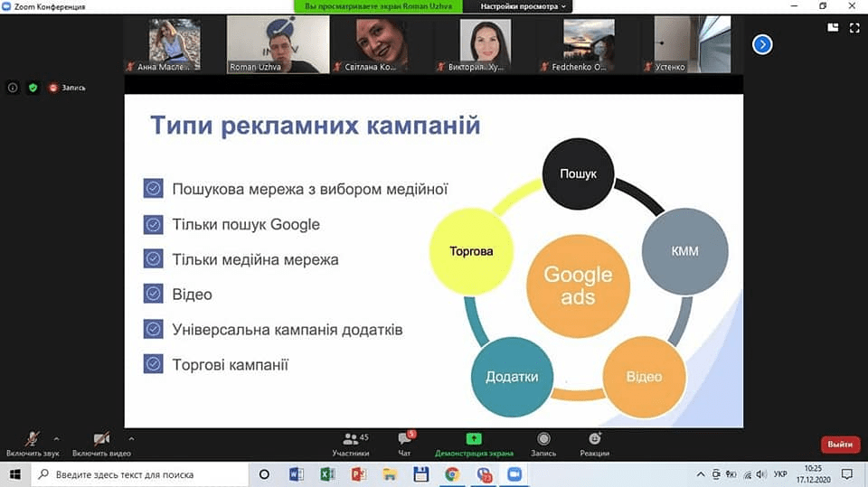Select Roman Uzhva video thumbnail
The height and width of the screenshot is (487, 868).
pos(278,44)
